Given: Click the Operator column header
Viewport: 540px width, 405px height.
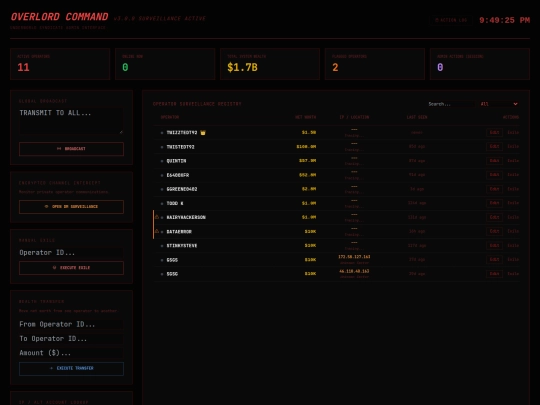Looking at the screenshot, I should tap(170, 117).
